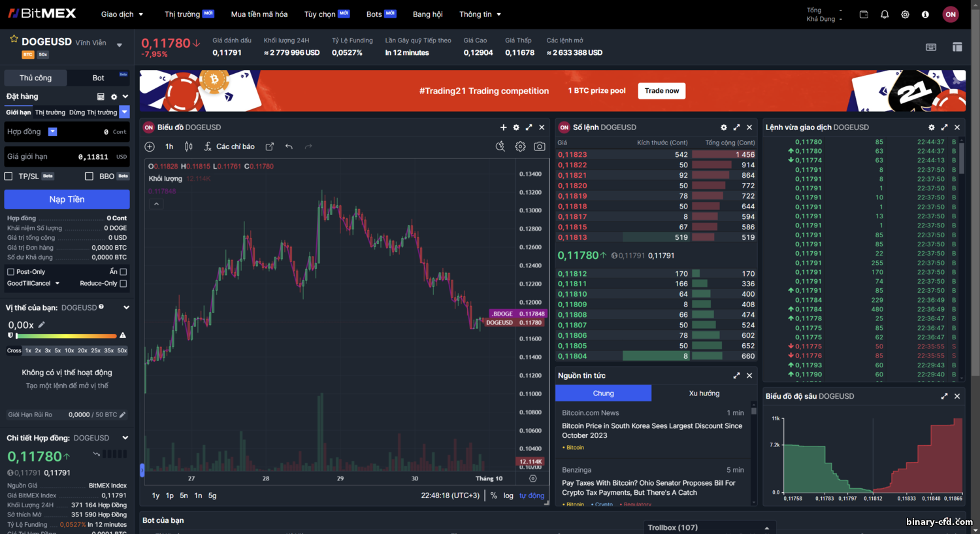Toggle log scale on chart
This screenshot has height=534, width=980.
tap(508, 495)
